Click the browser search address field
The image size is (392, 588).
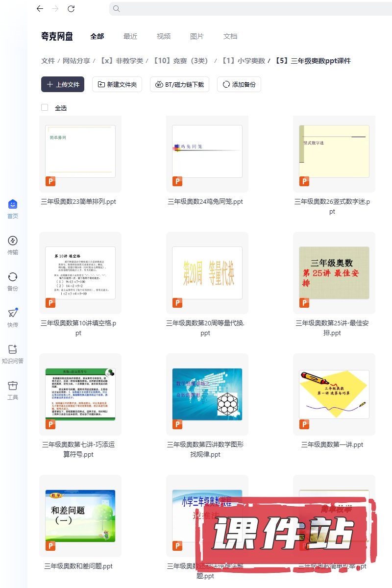pos(250,9)
